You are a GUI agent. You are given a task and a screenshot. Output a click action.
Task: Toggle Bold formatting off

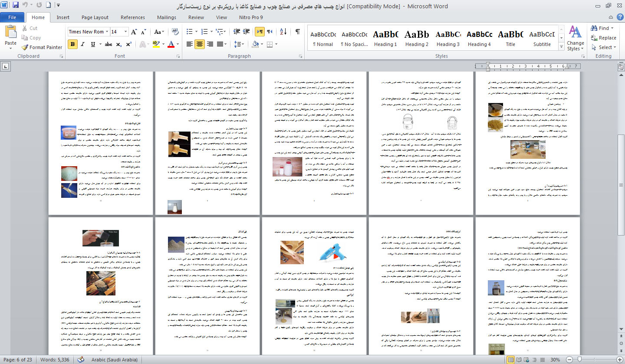pyautogui.click(x=72, y=44)
